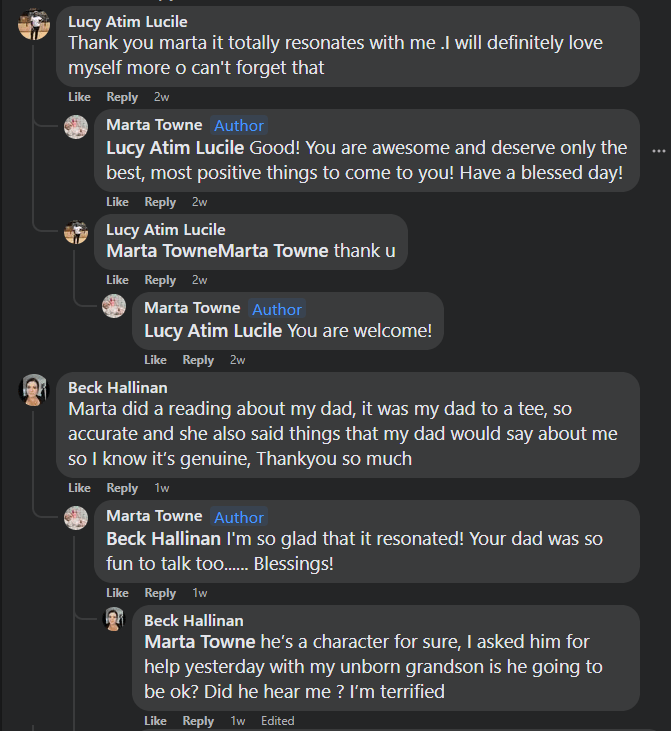Click the bold "Lucy Atim Lucile" mention in "You are welcome!"
This screenshot has height=731, width=671.
click(213, 331)
